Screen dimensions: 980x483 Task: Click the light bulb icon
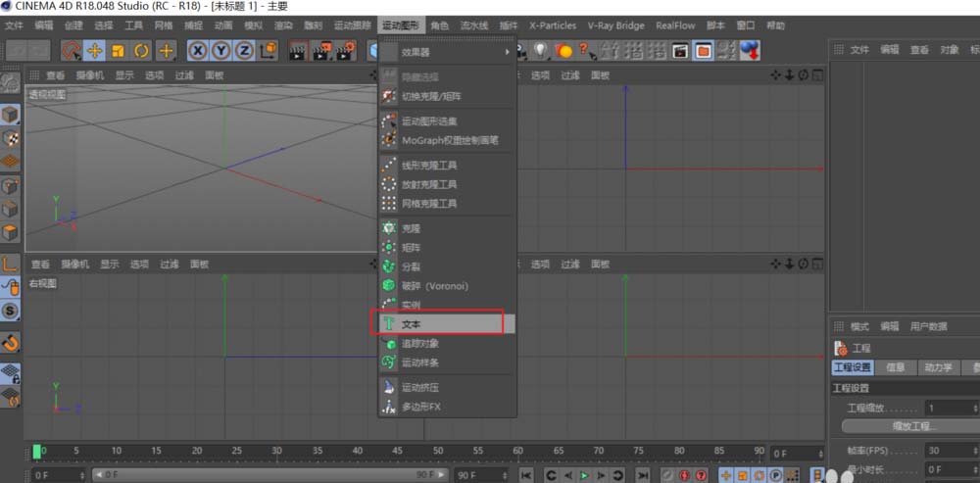click(x=540, y=51)
